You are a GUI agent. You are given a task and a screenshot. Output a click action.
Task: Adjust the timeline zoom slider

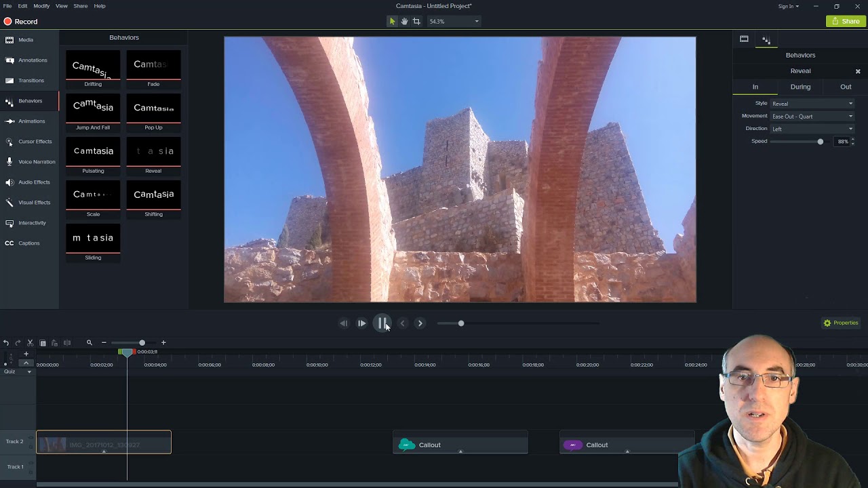(x=142, y=343)
